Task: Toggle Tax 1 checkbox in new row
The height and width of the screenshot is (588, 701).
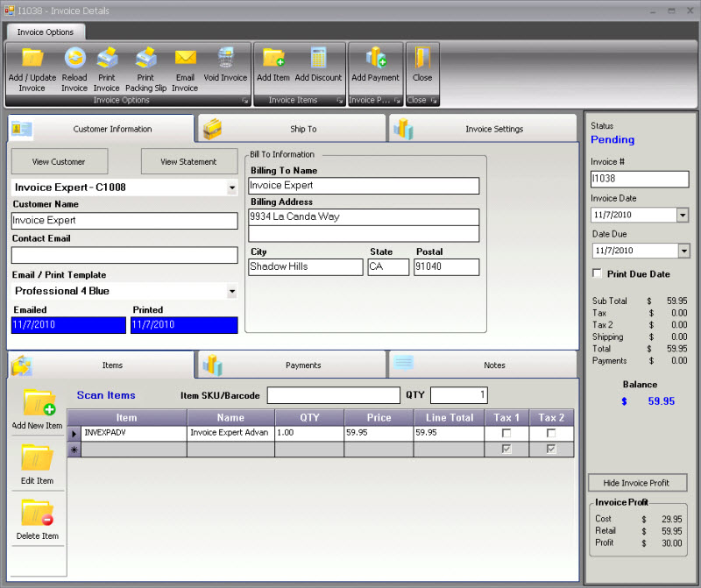Action: pyautogui.click(x=506, y=449)
